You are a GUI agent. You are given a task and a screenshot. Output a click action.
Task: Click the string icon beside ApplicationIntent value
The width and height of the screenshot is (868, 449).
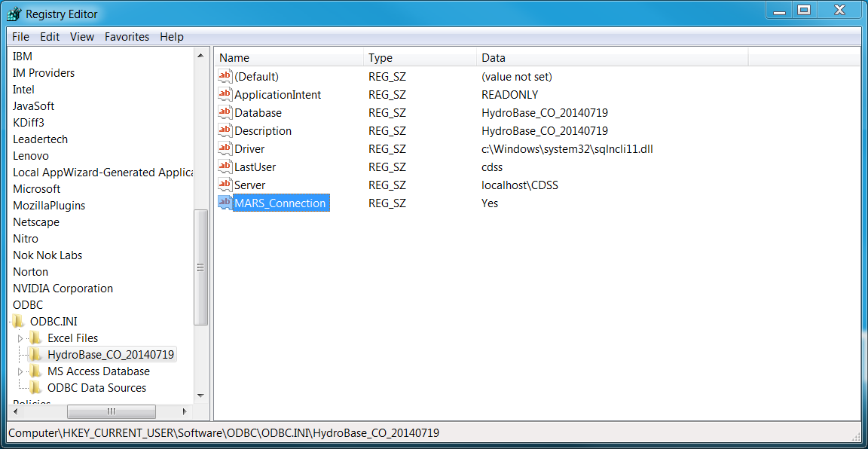tap(225, 94)
